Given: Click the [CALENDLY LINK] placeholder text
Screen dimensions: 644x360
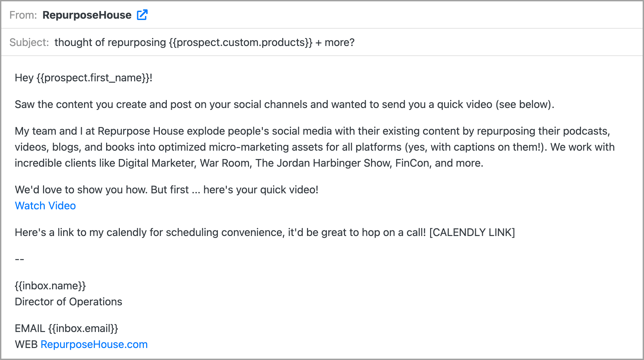Looking at the screenshot, I should 472,232.
